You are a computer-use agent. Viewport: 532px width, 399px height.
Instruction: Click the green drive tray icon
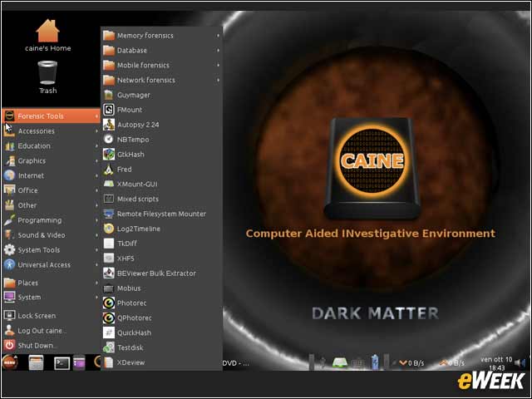tap(340, 362)
